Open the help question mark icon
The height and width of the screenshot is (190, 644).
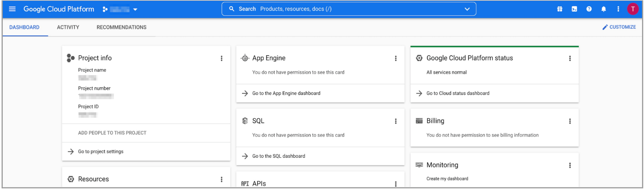589,9
